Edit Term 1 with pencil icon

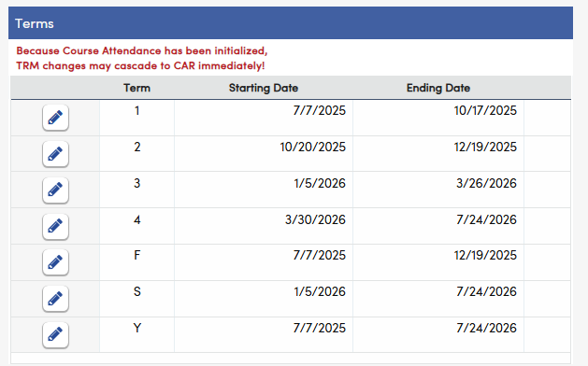55,118
